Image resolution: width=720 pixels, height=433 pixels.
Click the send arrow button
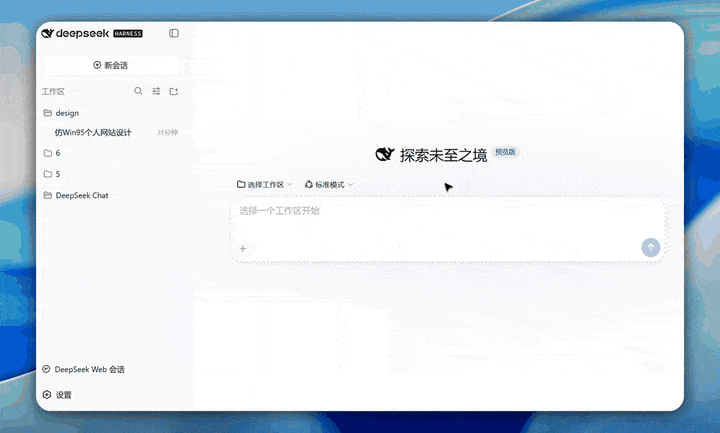pos(651,247)
